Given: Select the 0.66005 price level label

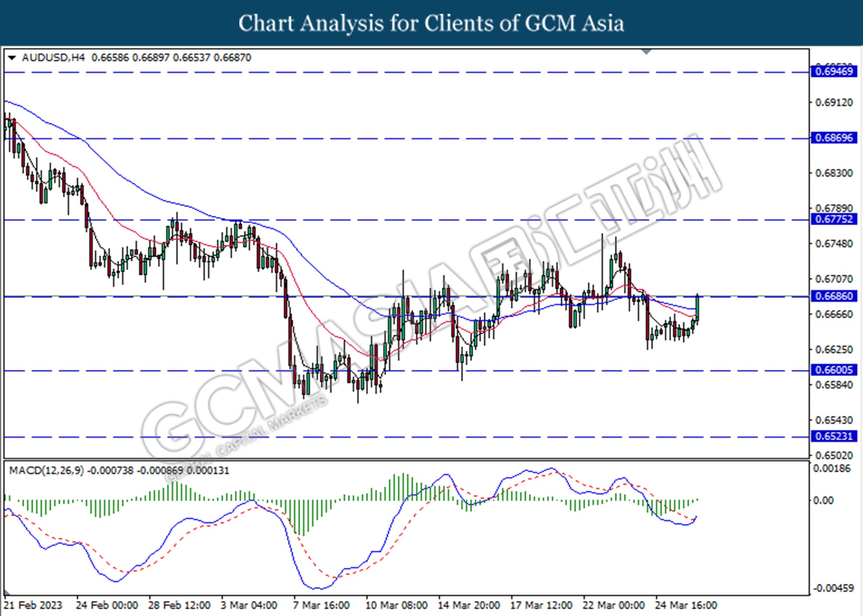Looking at the screenshot, I should coord(834,370).
